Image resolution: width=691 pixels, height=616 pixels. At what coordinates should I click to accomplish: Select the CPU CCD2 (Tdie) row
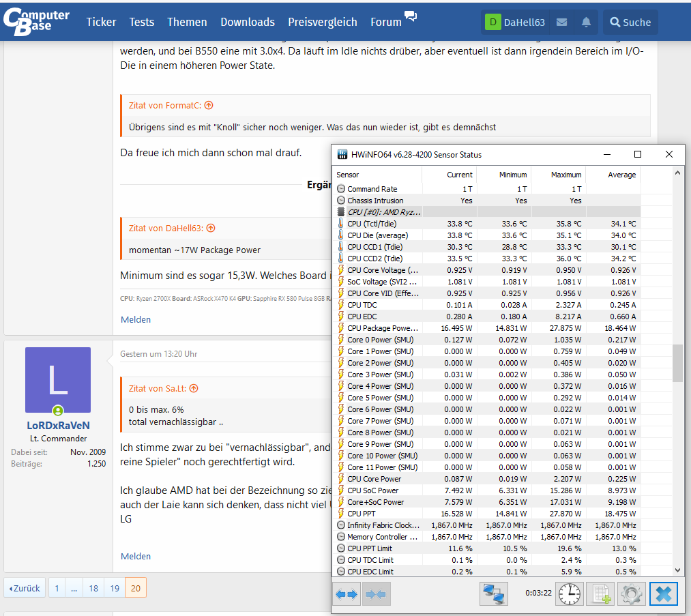pos(486,259)
